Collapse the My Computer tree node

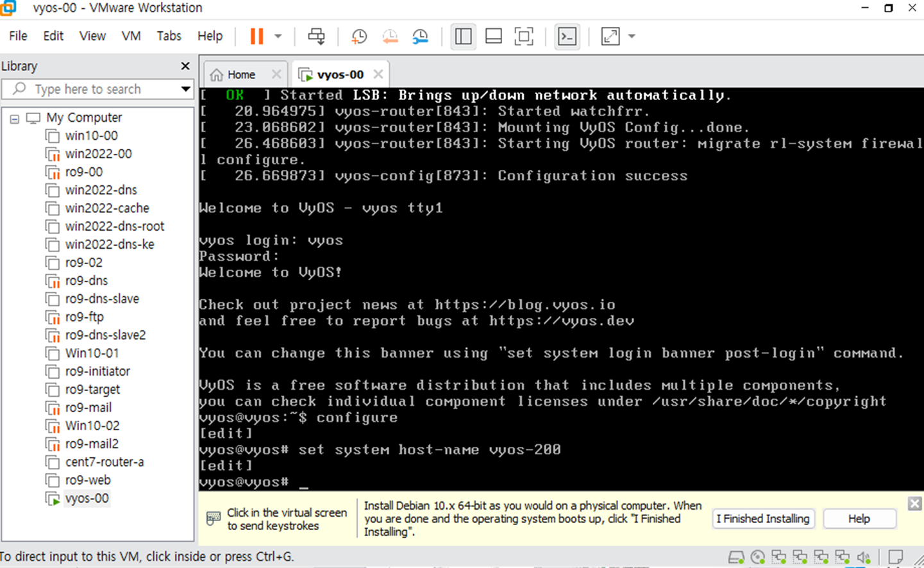point(15,119)
